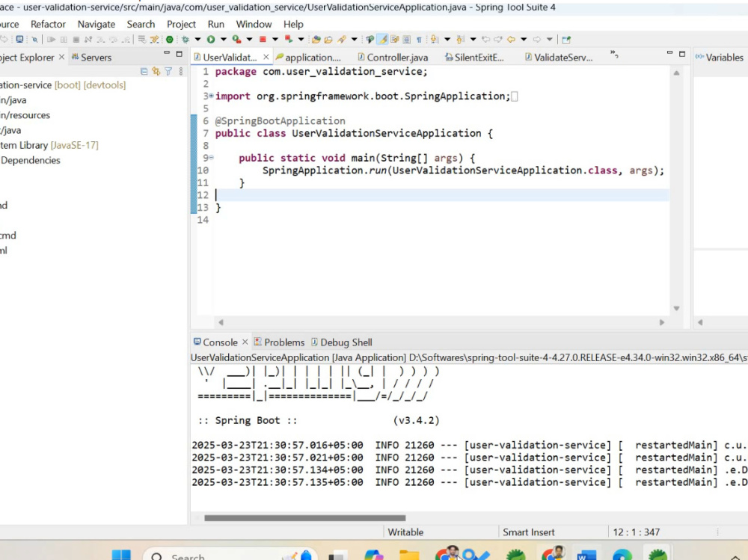This screenshot has width=748, height=560.
Task: Open the Variables view tab
Action: [720, 58]
